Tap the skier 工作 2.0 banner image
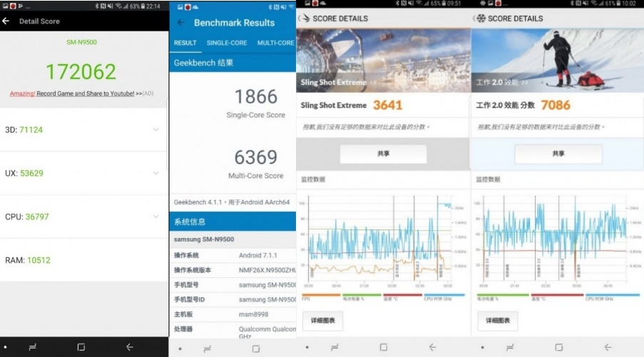This screenshot has height=357, width=644. pyautogui.click(x=557, y=60)
